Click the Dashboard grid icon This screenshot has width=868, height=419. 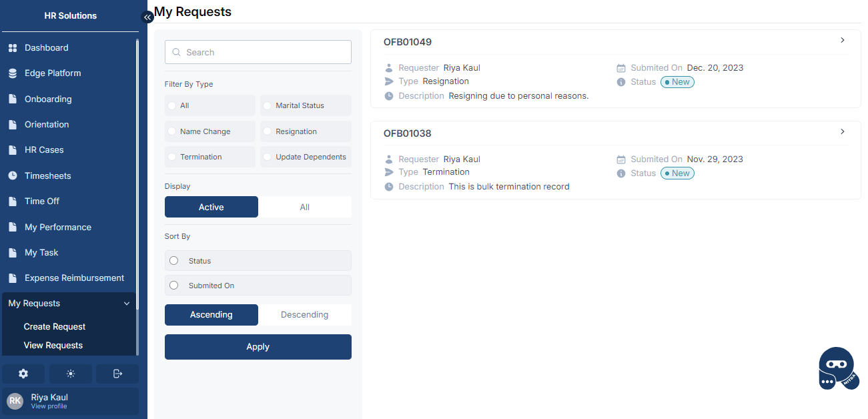tap(12, 48)
